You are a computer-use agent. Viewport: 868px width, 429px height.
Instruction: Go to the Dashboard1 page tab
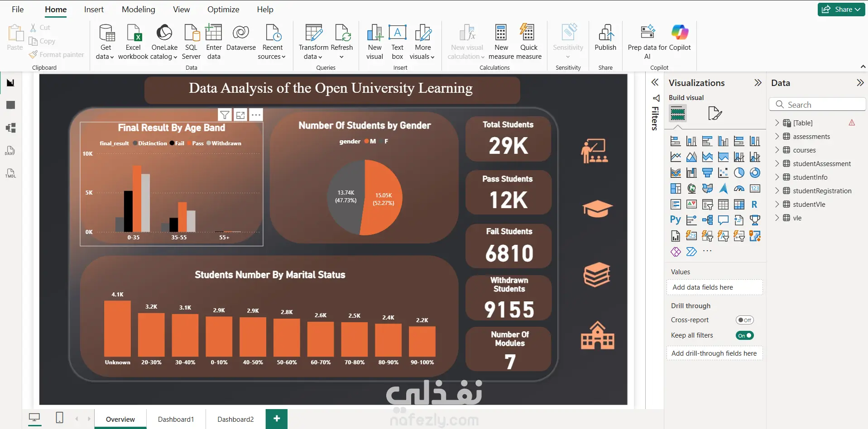[176, 419]
